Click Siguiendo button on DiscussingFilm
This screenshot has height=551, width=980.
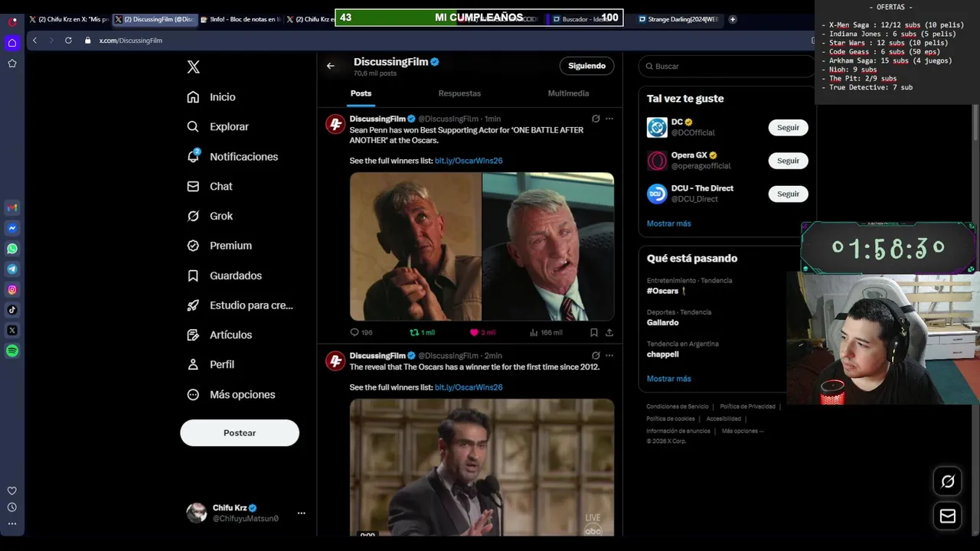coord(587,66)
